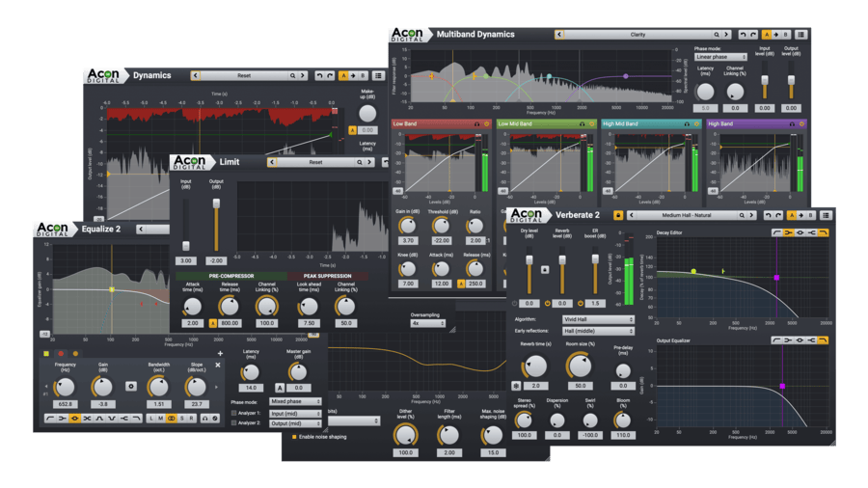Toggle Enable noise shaping checkbox
Screen dimensions: 868x488
294,437
